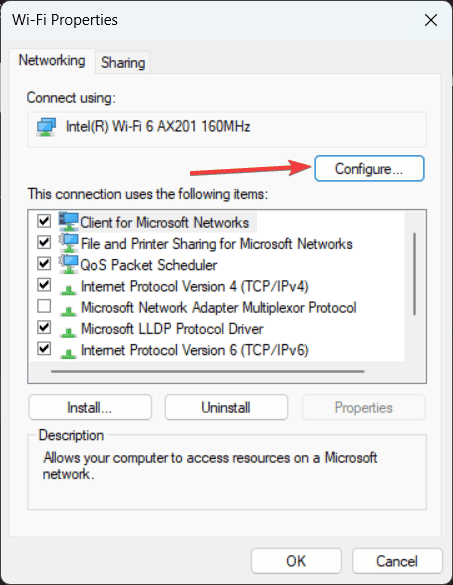The image size is (453, 585).
Task: Click the Uninstall button
Action: [226, 407]
